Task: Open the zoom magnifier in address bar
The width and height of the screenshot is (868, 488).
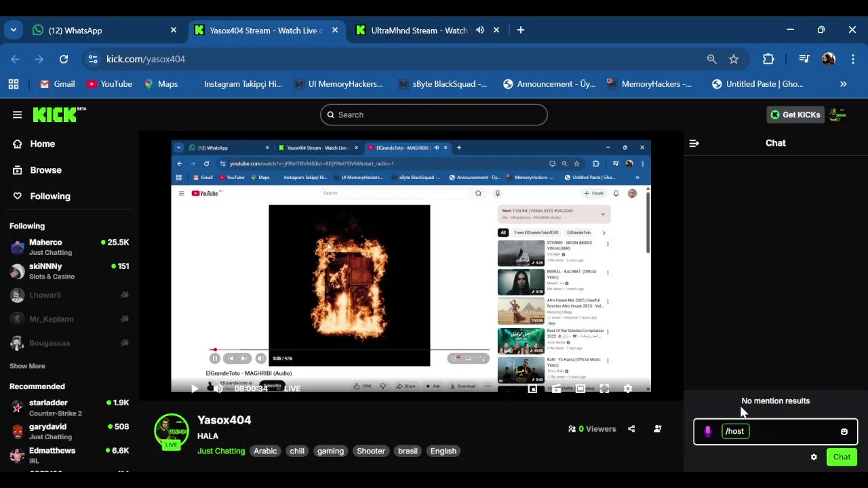Action: [711, 59]
